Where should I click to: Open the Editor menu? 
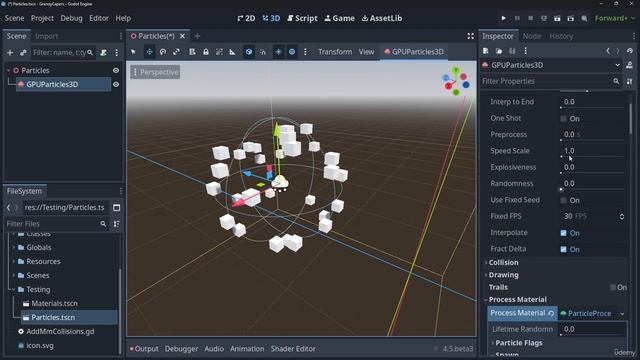tap(99, 18)
